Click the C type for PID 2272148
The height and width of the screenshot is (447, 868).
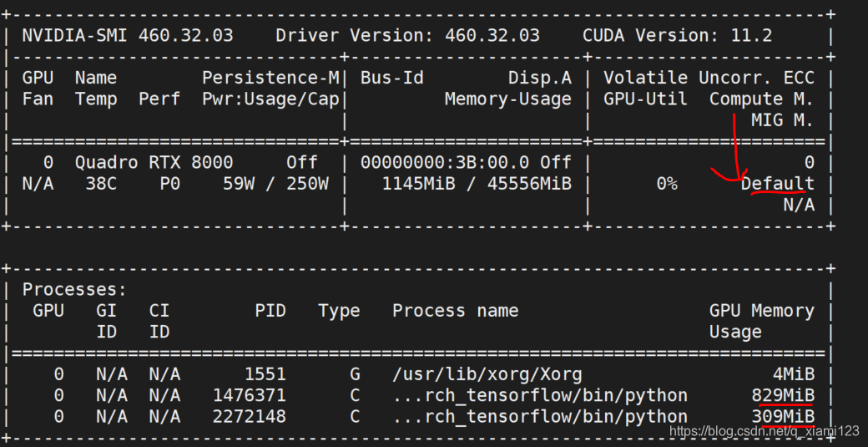(355, 417)
